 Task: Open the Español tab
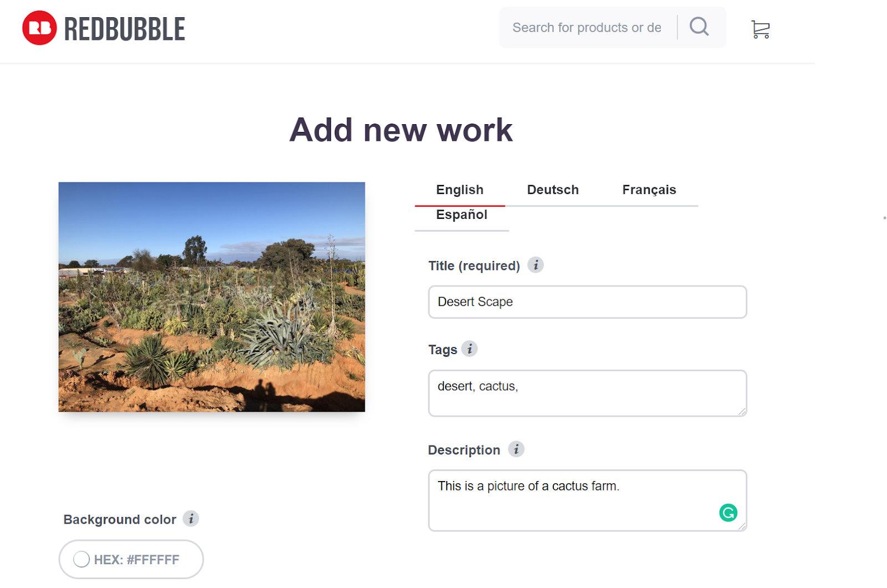(x=461, y=214)
